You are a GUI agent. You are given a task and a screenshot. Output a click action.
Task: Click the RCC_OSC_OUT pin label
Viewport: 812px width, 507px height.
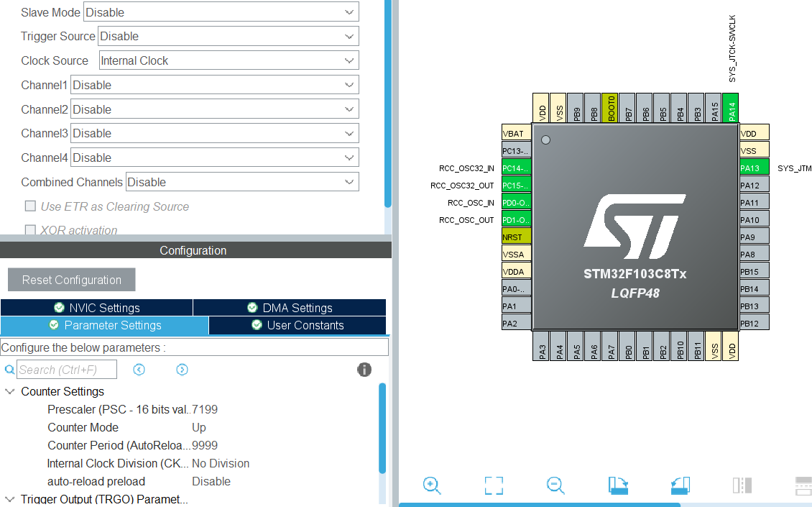coord(466,220)
